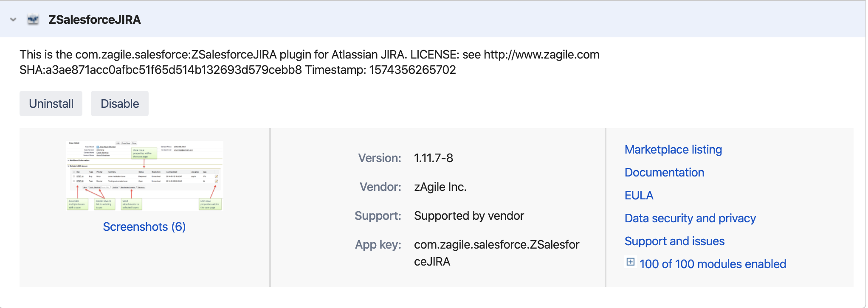Open the Marketplace listing link
868x308 pixels.
pyautogui.click(x=673, y=149)
